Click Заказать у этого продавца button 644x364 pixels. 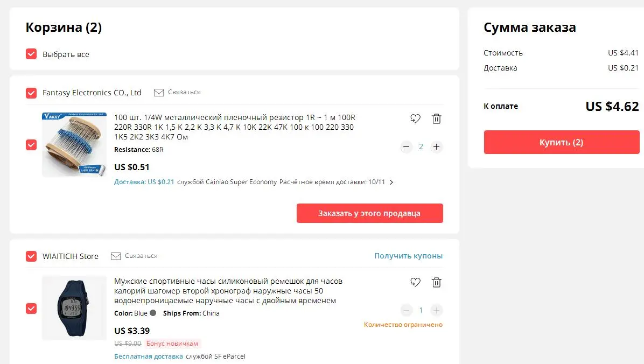[369, 213]
